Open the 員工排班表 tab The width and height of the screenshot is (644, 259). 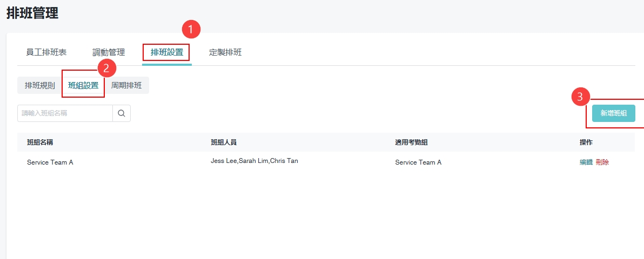pyautogui.click(x=46, y=52)
